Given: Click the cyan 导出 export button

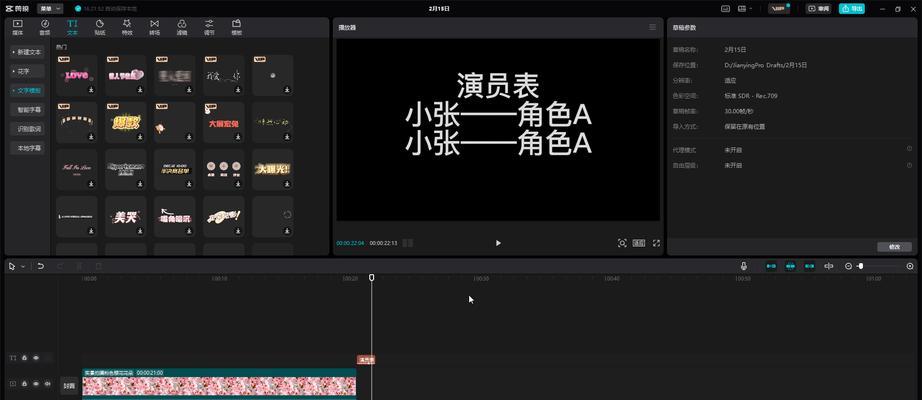Looking at the screenshot, I should click(x=853, y=9).
